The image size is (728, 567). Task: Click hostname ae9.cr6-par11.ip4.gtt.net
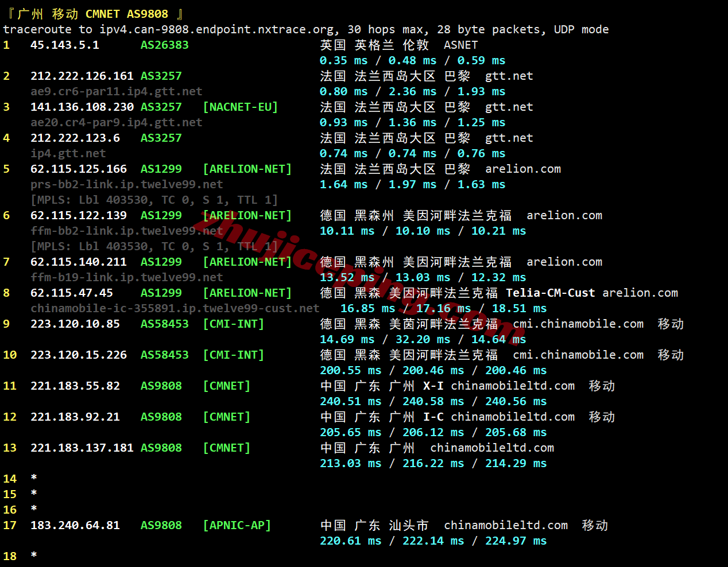[117, 91]
